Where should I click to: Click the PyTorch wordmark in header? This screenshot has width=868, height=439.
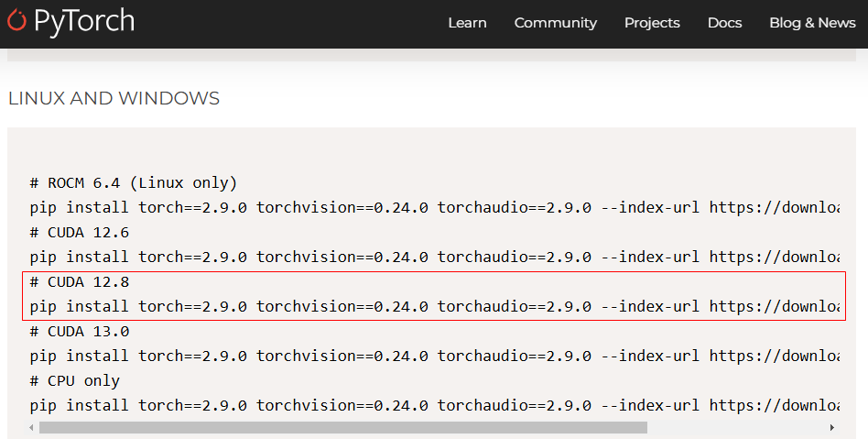pyautogui.click(x=84, y=22)
